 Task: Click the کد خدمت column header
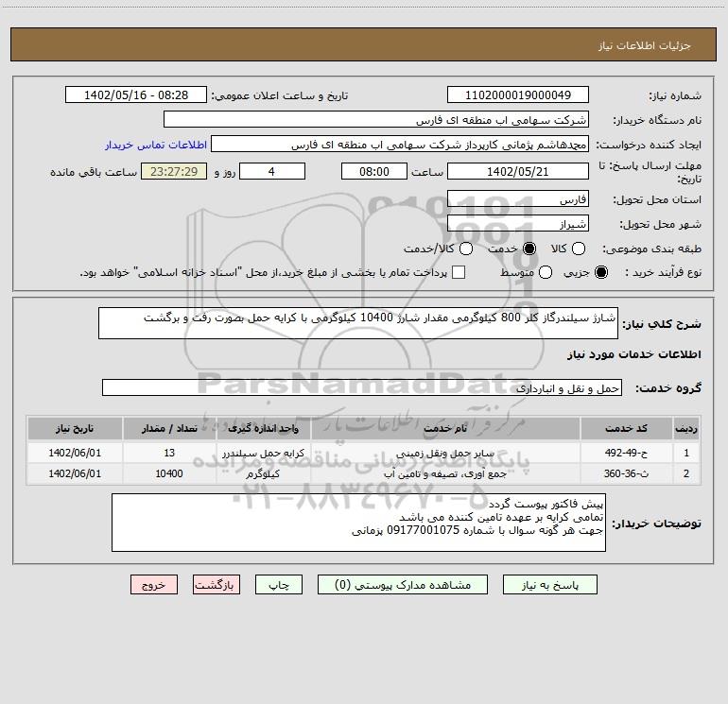626,428
